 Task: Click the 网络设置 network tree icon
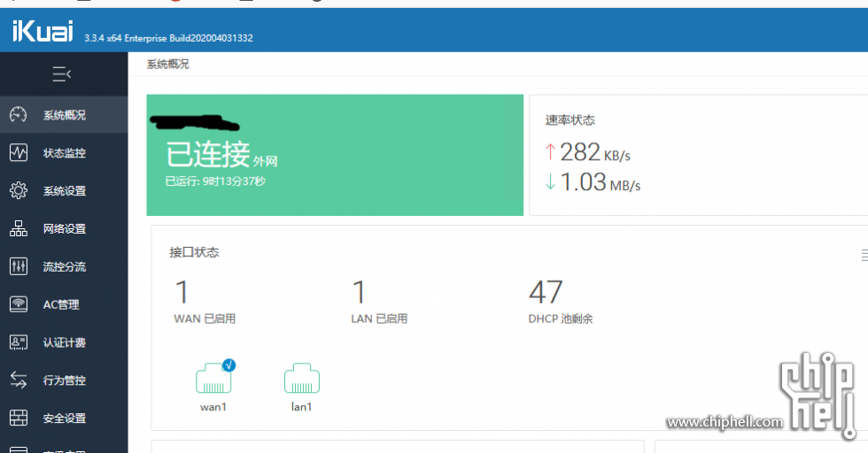(19, 228)
